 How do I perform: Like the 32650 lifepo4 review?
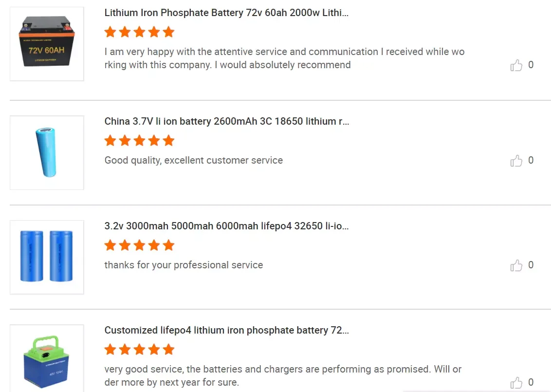tap(516, 265)
